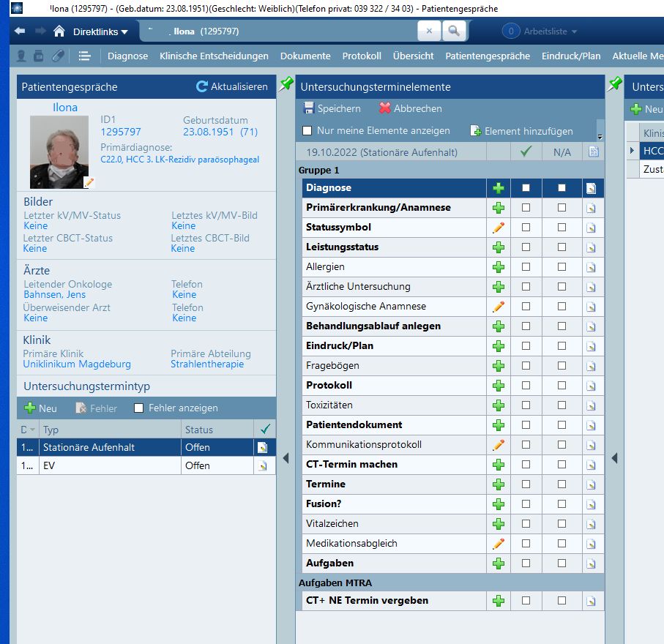This screenshot has height=644, width=664.
Task: Open note icon for Stationäre Aufenhalt row
Action: [x=262, y=447]
